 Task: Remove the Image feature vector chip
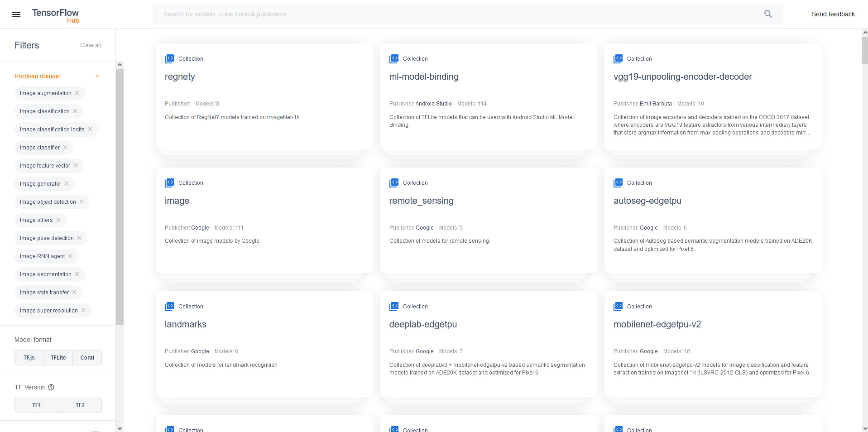coord(76,165)
